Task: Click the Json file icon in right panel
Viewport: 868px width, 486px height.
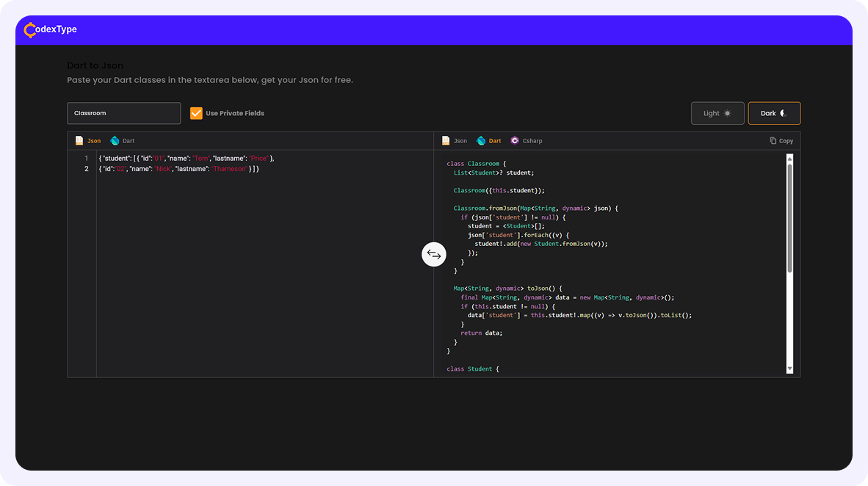Action: coord(446,141)
